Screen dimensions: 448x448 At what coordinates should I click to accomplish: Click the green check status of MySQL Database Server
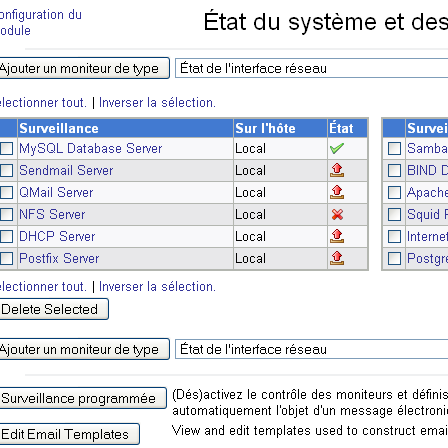337,148
